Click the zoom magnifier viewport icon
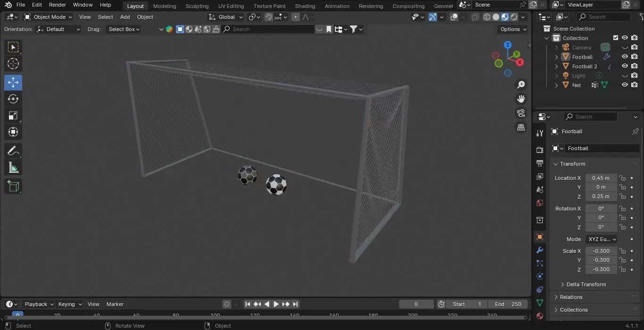The width and height of the screenshot is (644, 330). coord(521,85)
